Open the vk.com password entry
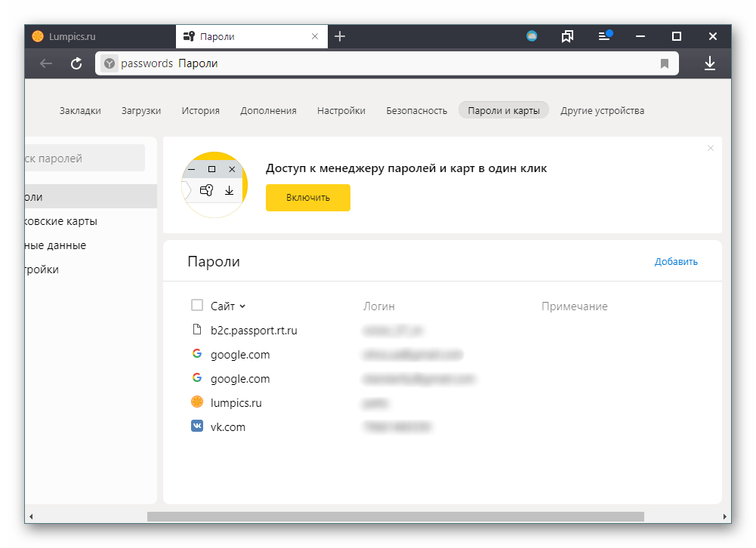Screen dimensions: 756x548 [x=228, y=427]
